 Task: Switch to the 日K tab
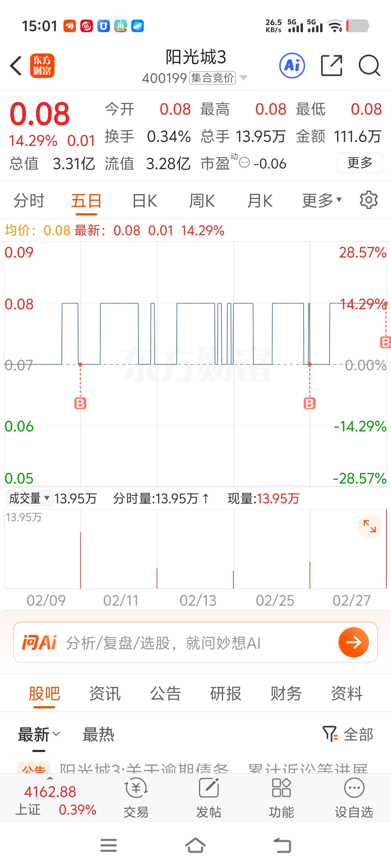[145, 201]
